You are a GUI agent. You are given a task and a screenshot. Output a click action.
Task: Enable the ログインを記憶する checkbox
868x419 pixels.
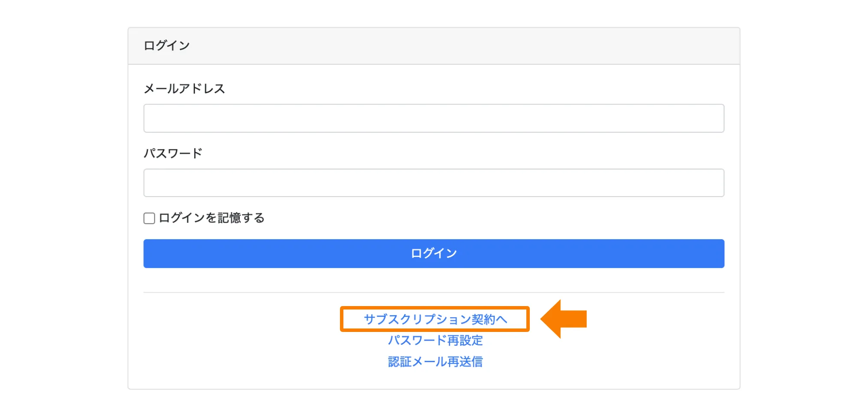click(149, 219)
